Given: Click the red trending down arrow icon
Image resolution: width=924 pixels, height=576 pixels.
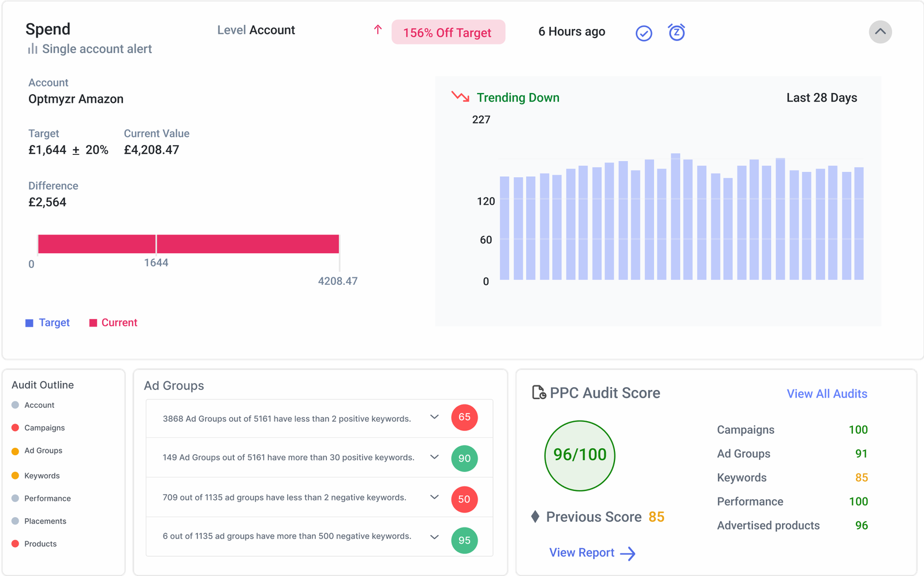Looking at the screenshot, I should [460, 96].
